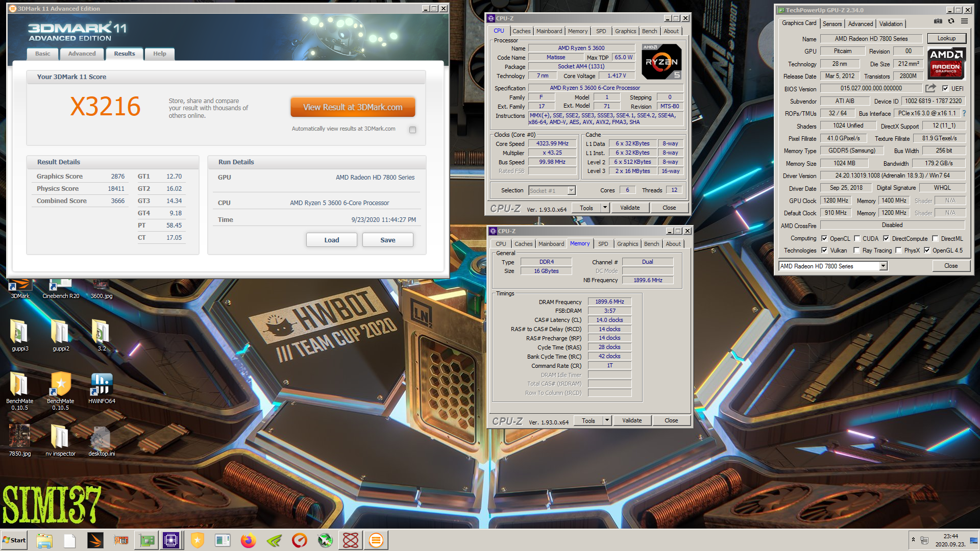Image resolution: width=980 pixels, height=551 pixels.
Task: Open Mainboard tab in the upper CPU-Z window
Action: pos(549,31)
